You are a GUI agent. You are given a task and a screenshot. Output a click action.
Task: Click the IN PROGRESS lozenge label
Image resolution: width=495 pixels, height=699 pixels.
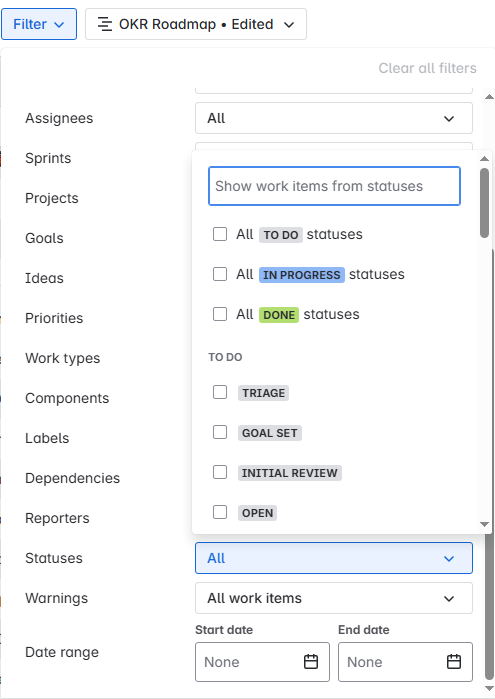click(x=301, y=275)
